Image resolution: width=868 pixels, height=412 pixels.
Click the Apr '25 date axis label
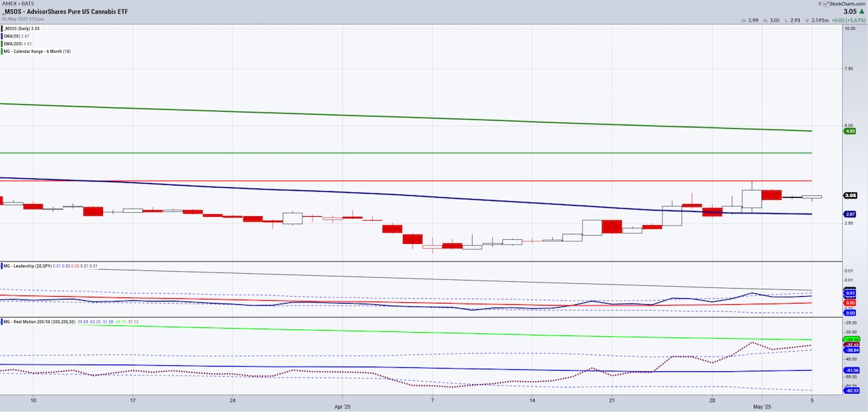coord(342,407)
